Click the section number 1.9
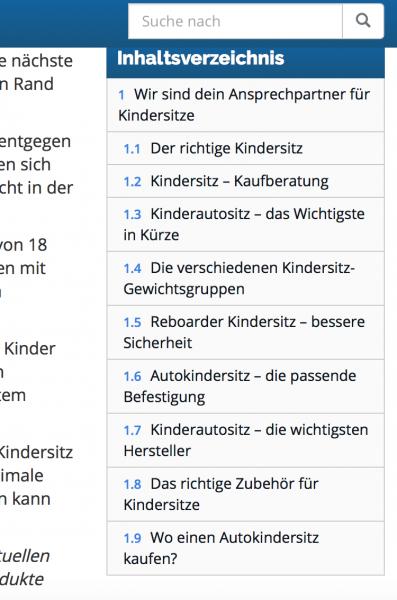The height and width of the screenshot is (600, 397). point(132,538)
